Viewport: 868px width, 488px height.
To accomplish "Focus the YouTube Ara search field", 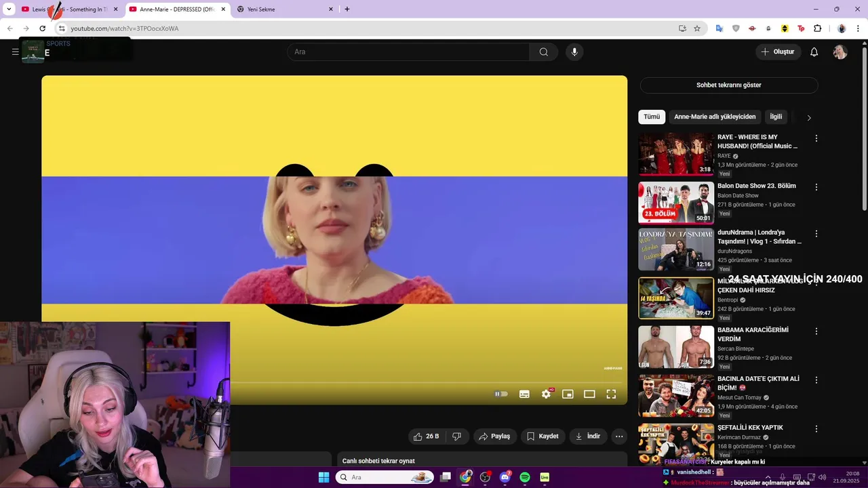I will (409, 52).
